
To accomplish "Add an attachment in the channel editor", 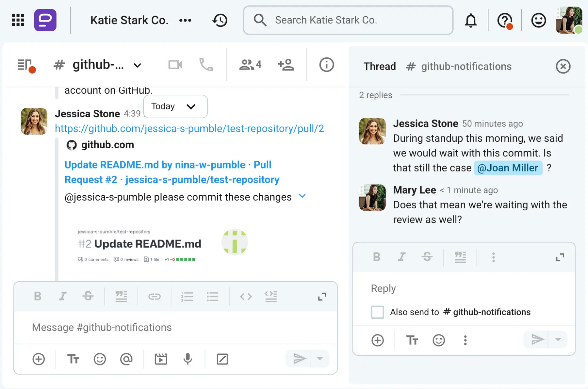I will pos(39,359).
